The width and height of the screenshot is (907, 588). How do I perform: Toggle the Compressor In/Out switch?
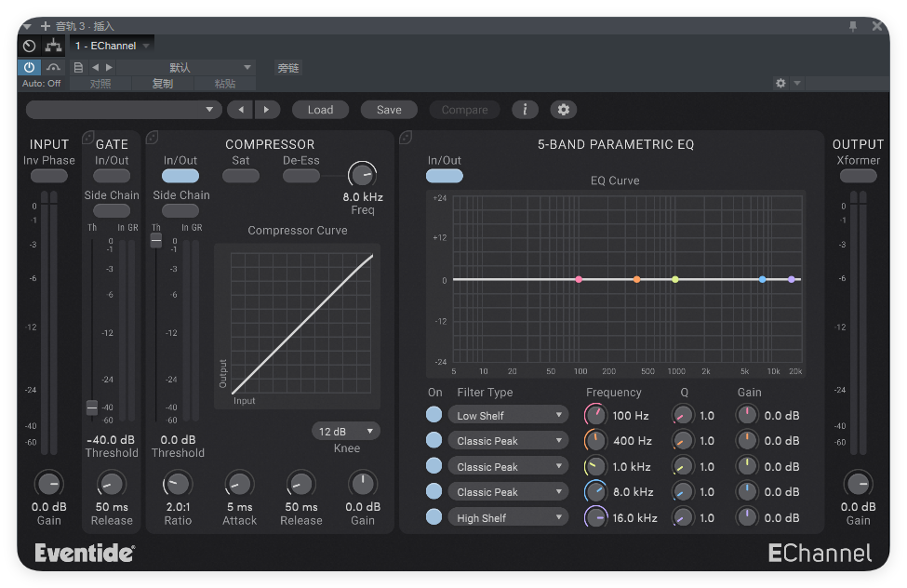coord(180,176)
